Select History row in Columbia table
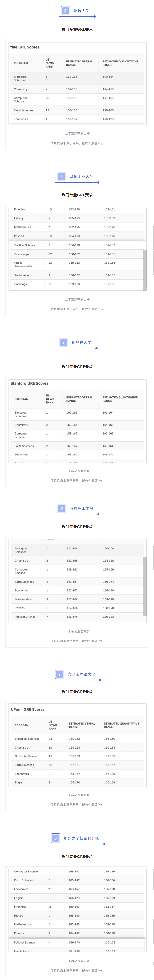 coord(77,218)
